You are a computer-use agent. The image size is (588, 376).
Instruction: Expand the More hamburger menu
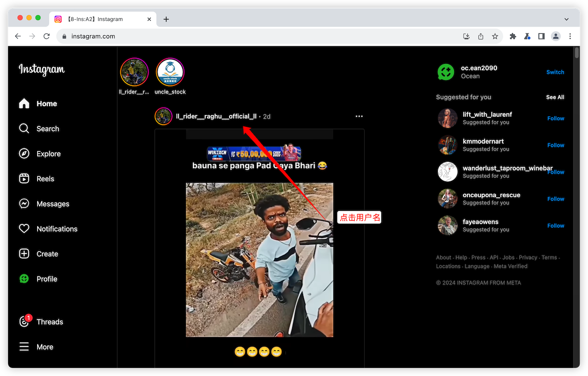(x=24, y=347)
